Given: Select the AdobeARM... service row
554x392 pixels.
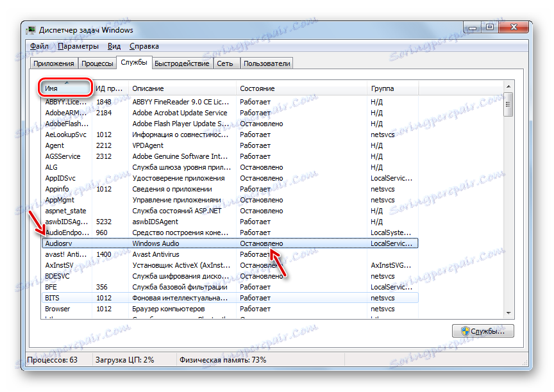Looking at the screenshot, I should (x=230, y=113).
